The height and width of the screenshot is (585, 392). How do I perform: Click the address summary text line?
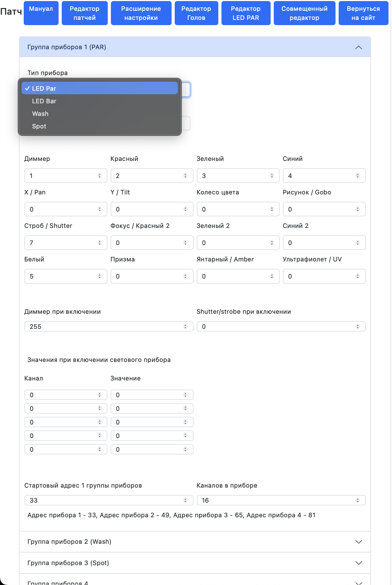(x=171, y=515)
